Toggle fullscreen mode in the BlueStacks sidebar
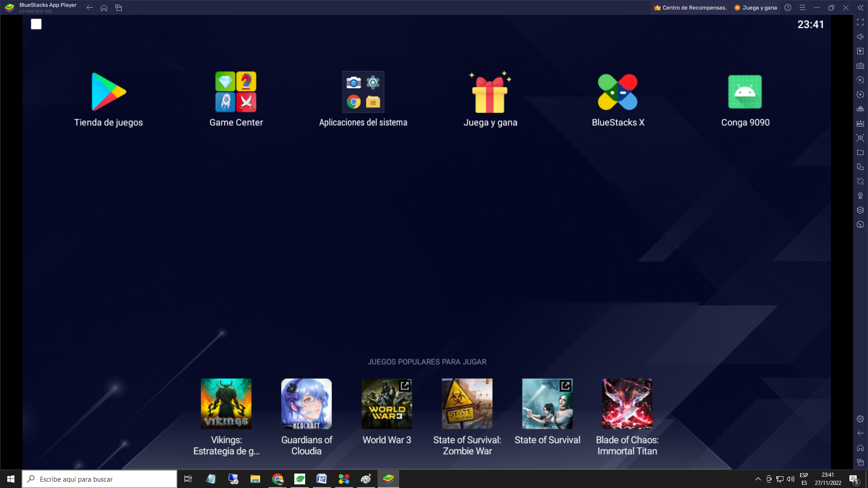Screen dimensions: 868x488 (x=860, y=22)
